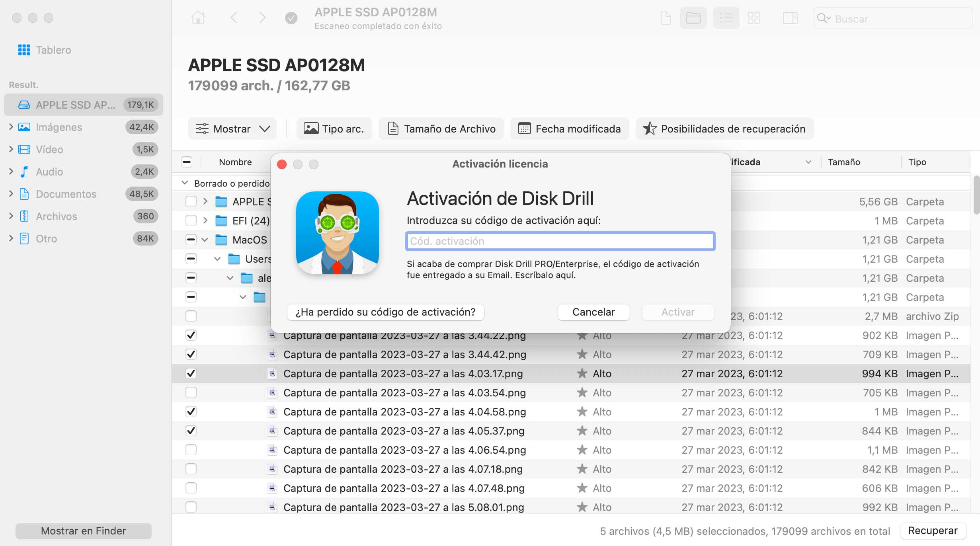Click the Disk Drill mascot icon
The height and width of the screenshot is (546, 980).
338,233
